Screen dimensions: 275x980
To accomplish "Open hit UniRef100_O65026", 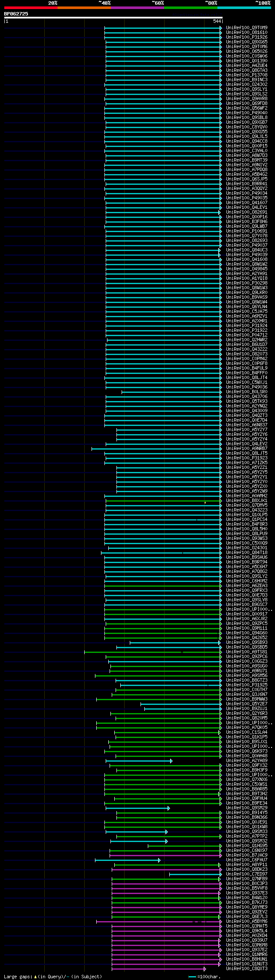I will pos(247,51).
